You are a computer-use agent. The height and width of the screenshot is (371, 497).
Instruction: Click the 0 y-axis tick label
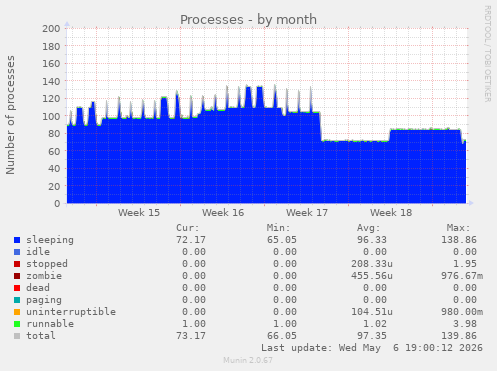pyautogui.click(x=57, y=204)
